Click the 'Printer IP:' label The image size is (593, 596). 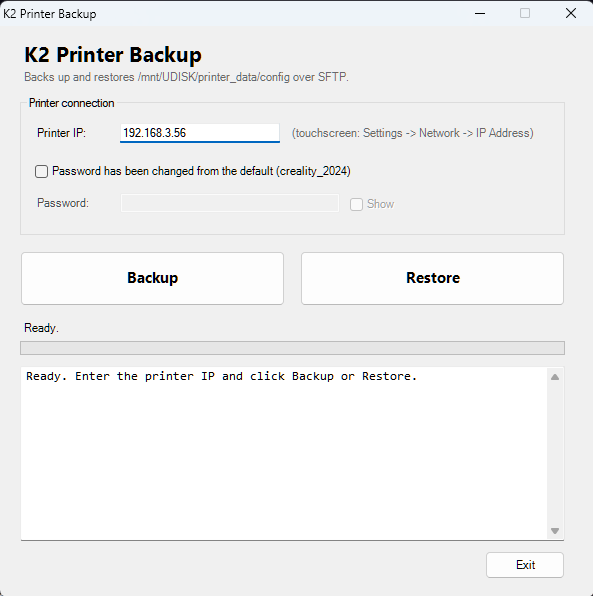click(x=62, y=133)
